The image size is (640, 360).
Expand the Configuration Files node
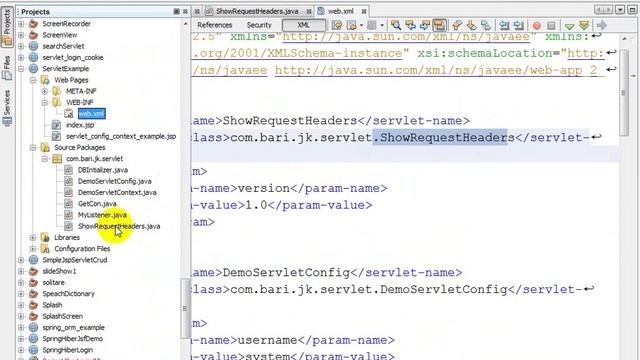click(33, 249)
